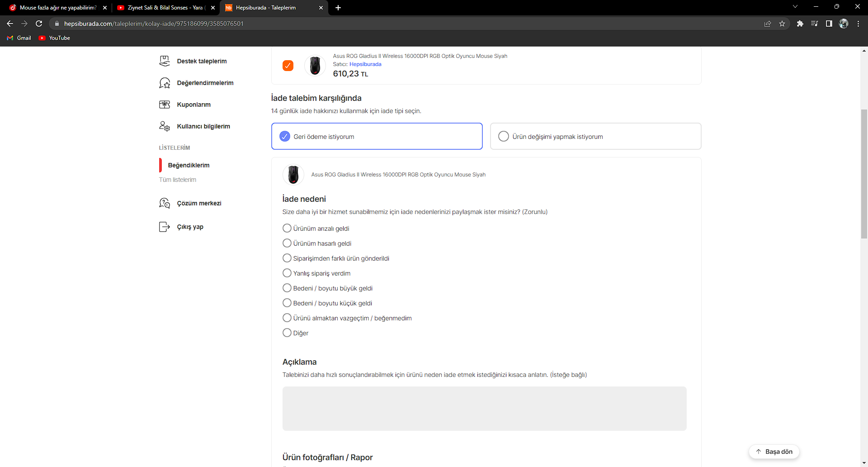Image resolution: width=868 pixels, height=467 pixels.
Task: Select Ürünüm hasarlı geldi reason
Action: tap(287, 243)
